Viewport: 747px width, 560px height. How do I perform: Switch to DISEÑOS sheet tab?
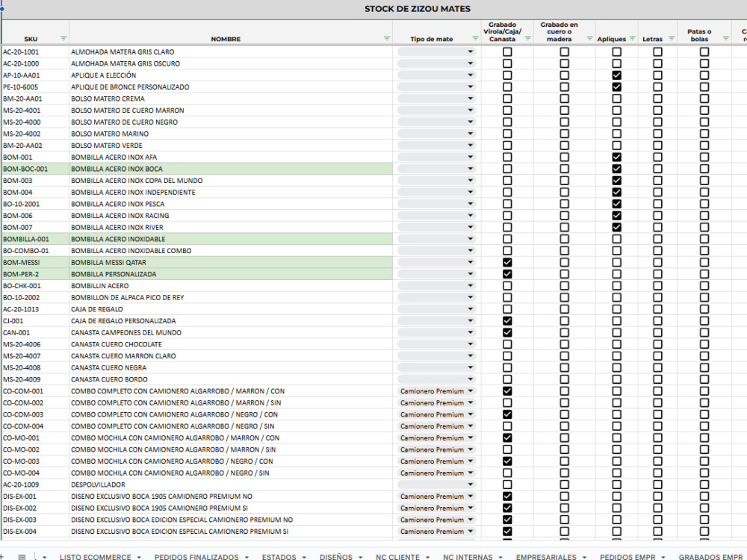[336, 557]
